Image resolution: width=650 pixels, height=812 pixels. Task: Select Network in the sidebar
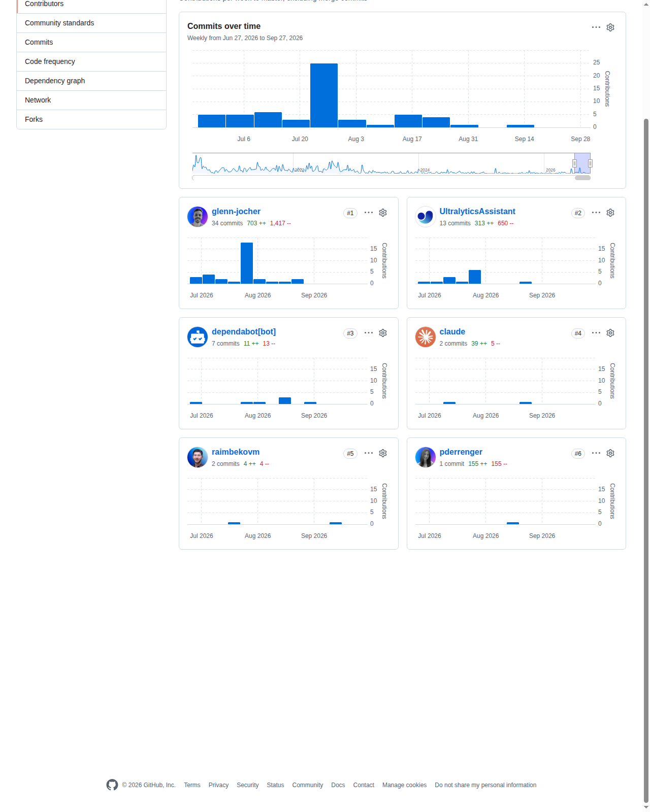(x=91, y=100)
